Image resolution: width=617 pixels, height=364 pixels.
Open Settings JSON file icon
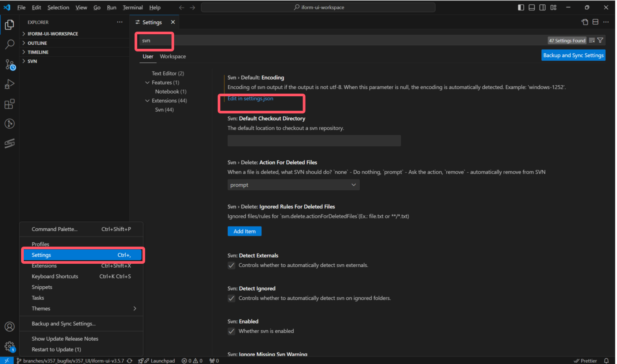(x=584, y=22)
